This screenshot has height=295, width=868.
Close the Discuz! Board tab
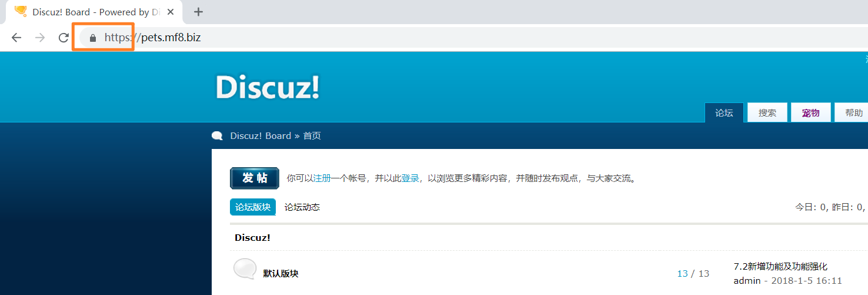(171, 12)
